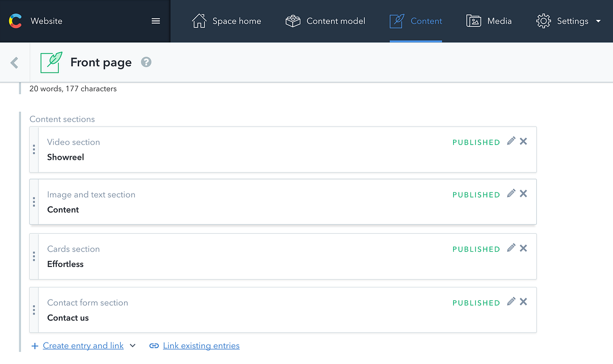Grab the drag handle on the Showreel section
The height and width of the screenshot is (364, 613).
34,150
